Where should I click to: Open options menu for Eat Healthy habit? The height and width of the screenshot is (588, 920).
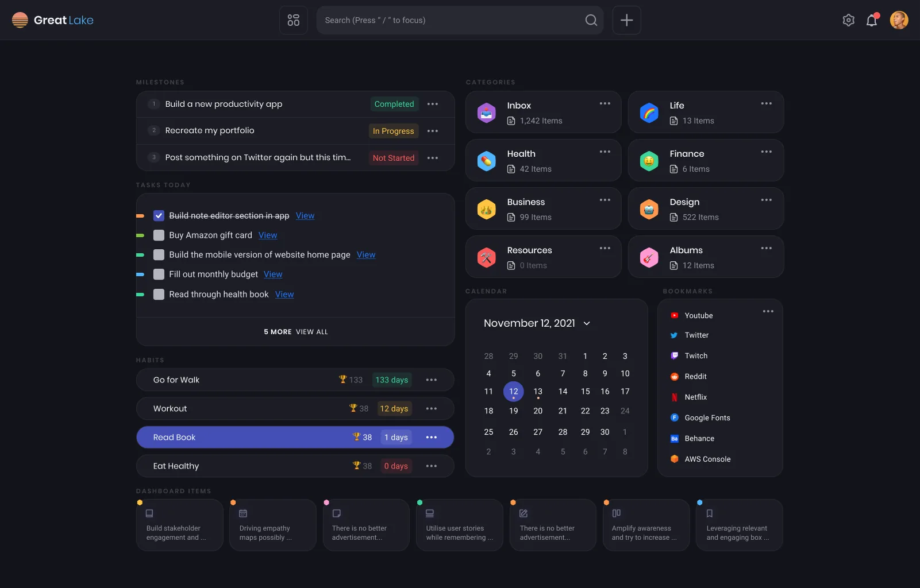coord(432,466)
